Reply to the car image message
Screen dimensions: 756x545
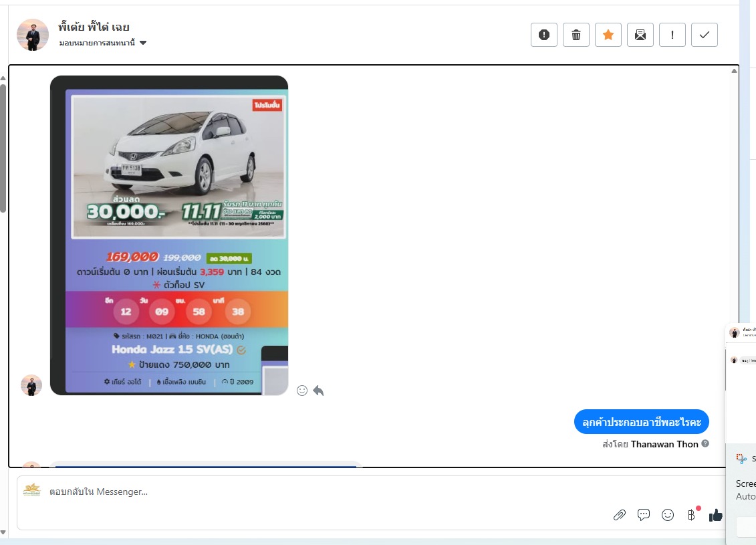[x=318, y=391]
